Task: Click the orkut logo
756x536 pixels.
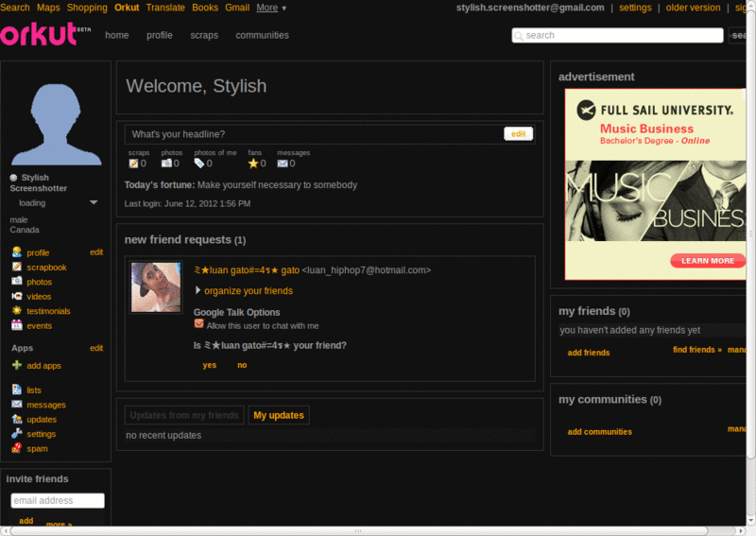Action: (39, 34)
